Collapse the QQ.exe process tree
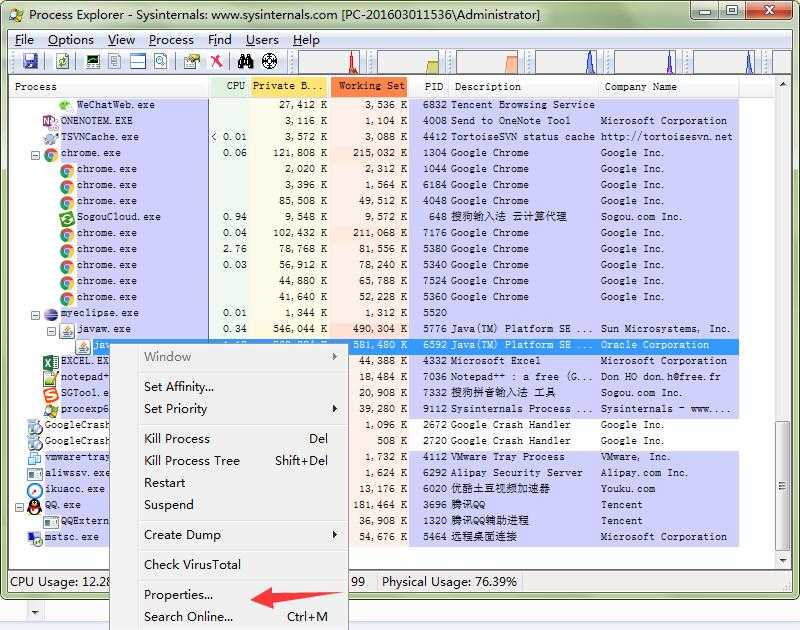 [19, 508]
